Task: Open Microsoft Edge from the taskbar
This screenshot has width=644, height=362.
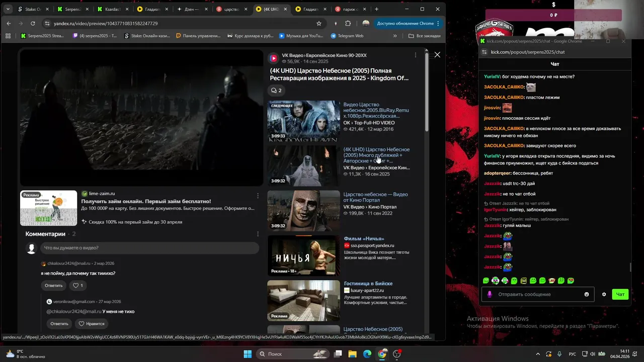Action: click(367, 354)
